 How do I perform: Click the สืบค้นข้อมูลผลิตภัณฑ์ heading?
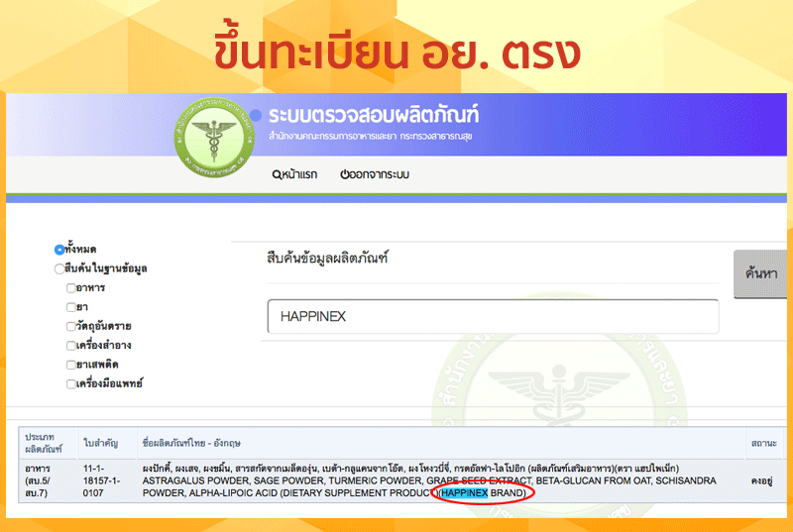pos(327,259)
